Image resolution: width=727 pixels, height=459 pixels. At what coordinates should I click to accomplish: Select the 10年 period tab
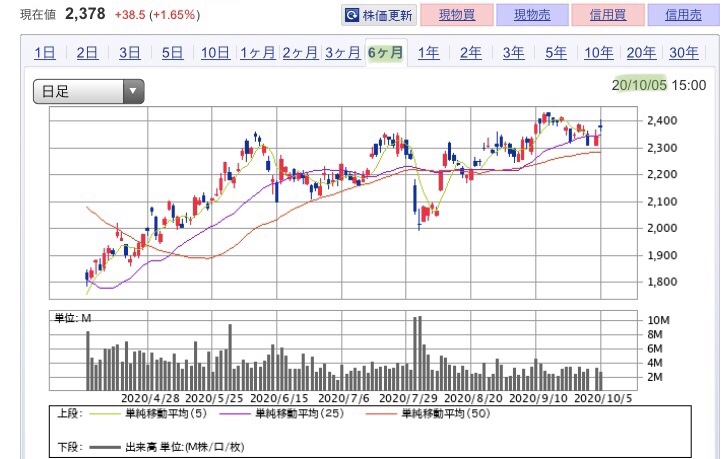point(599,53)
